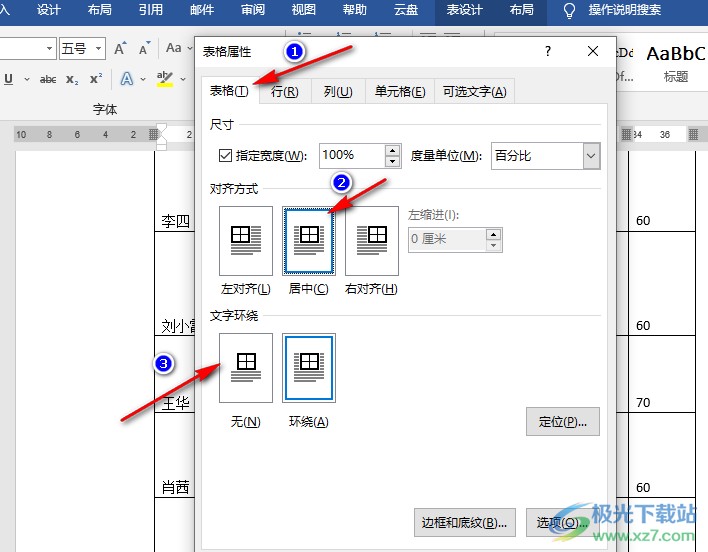Open the Help ribbon tab

[354, 10]
